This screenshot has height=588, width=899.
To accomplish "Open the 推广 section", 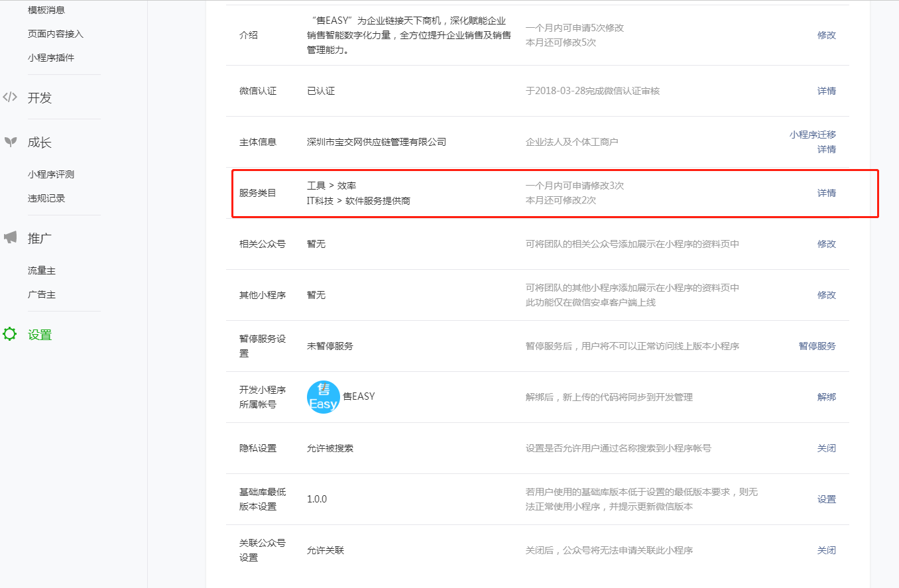I will coord(40,239).
